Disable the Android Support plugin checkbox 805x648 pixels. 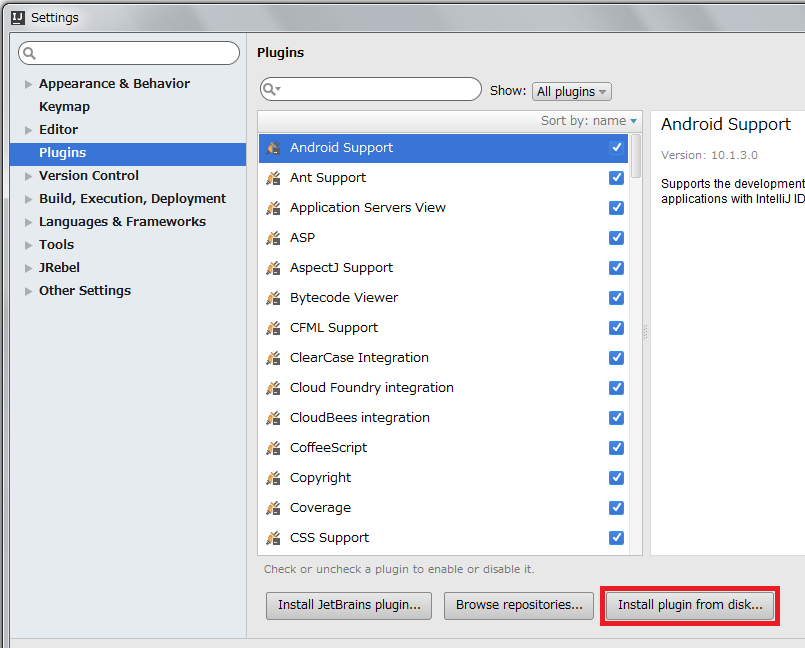tap(616, 148)
